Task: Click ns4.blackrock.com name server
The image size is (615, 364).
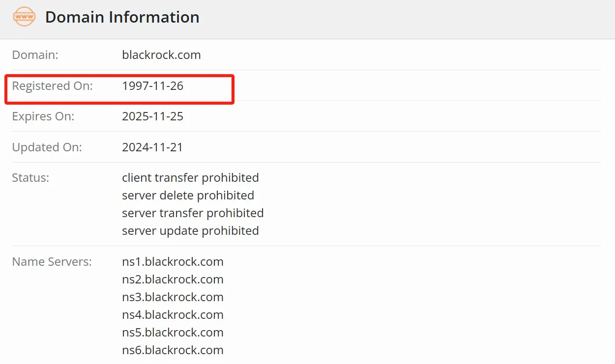Action: 173,315
